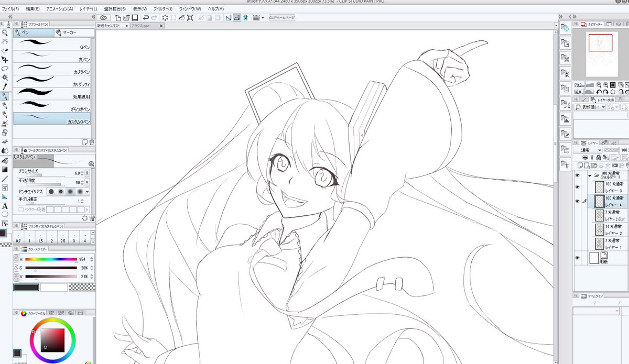Toggle Snap to ruler toolbar icon

(x=229, y=17)
